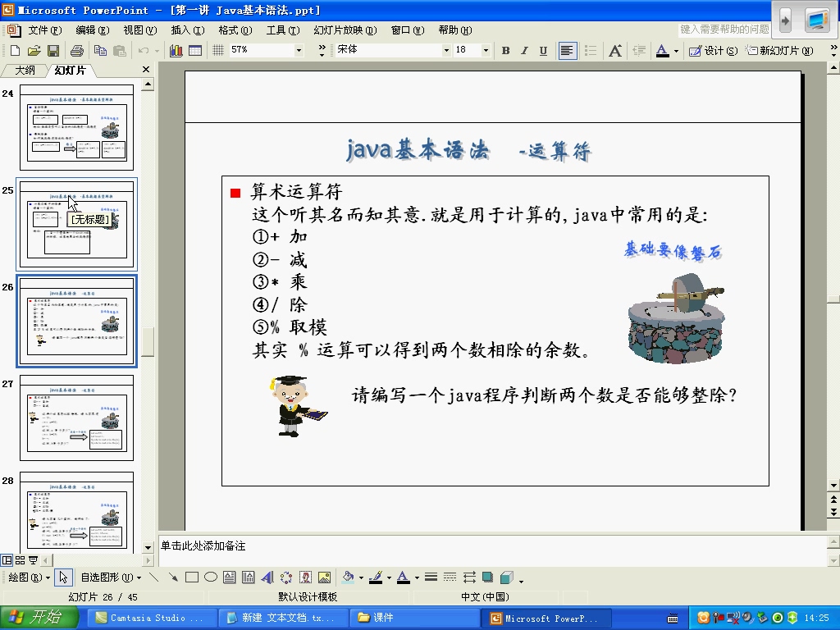This screenshot has width=840, height=630.
Task: Switch to normal view
Action: [x=7, y=560]
